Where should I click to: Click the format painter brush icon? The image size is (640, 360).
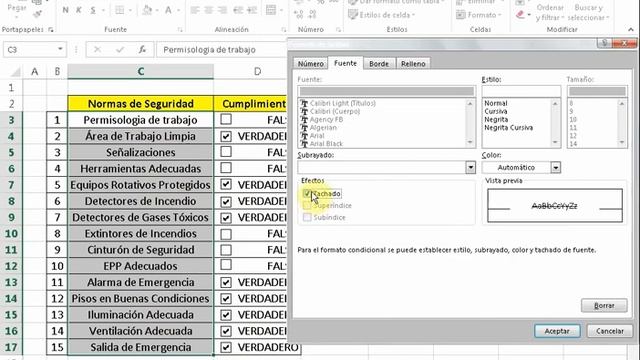coord(38,14)
